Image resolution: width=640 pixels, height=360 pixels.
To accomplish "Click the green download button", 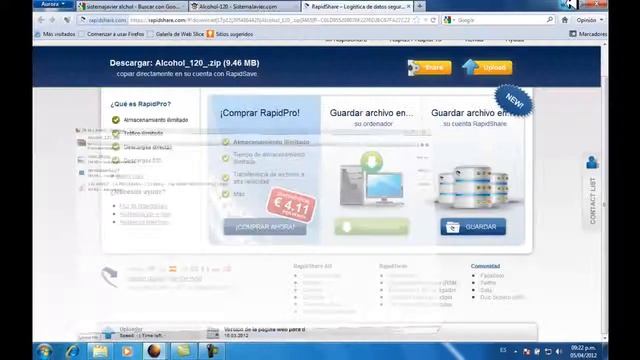I will point(371,227).
